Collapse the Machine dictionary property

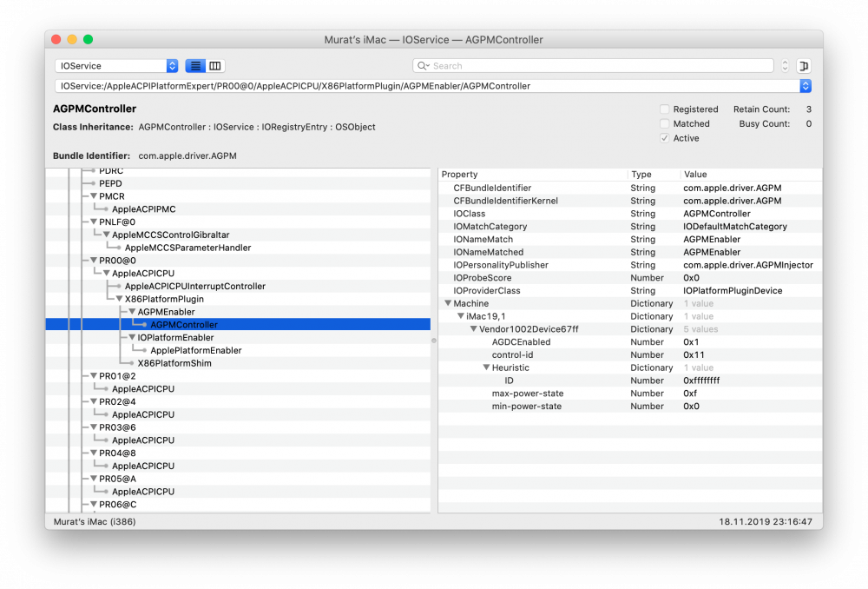[x=448, y=304]
